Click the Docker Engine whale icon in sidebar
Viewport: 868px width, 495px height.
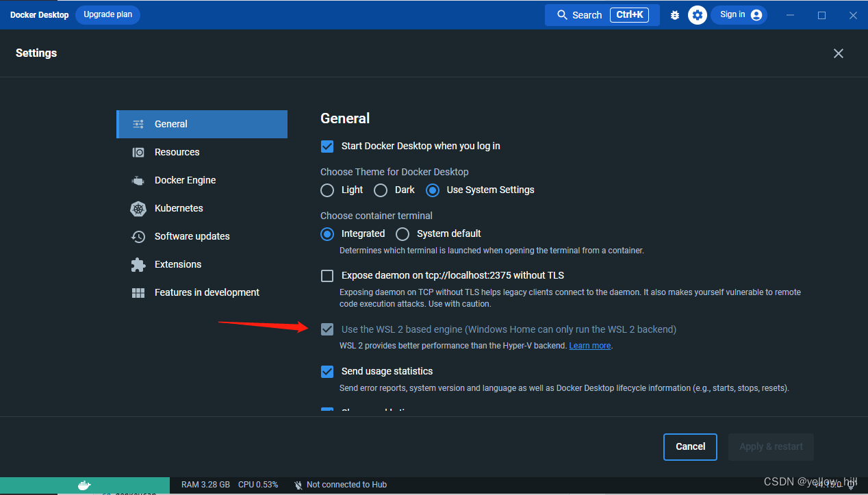click(x=138, y=180)
